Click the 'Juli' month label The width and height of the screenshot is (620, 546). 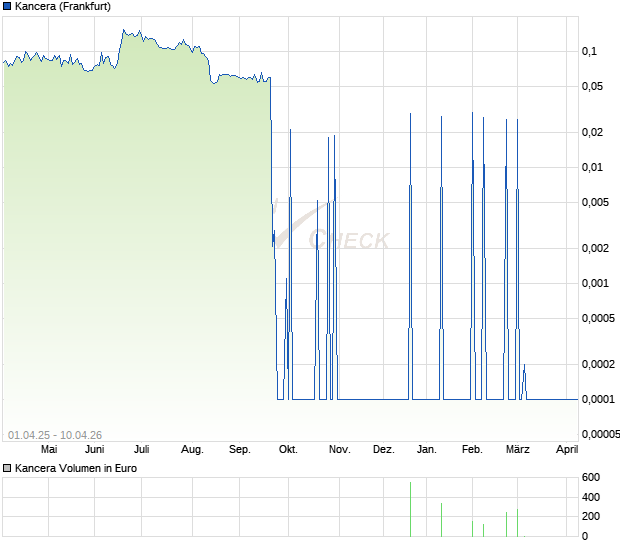pos(142,450)
